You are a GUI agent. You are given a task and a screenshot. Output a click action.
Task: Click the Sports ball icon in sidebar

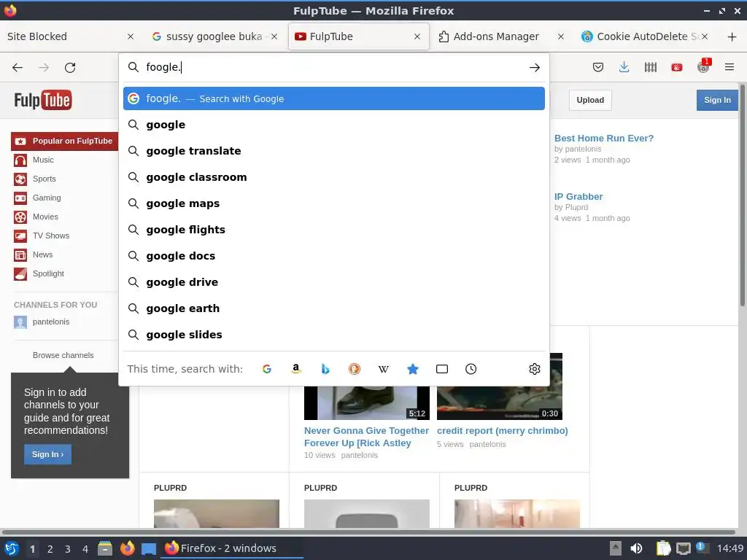(20, 179)
